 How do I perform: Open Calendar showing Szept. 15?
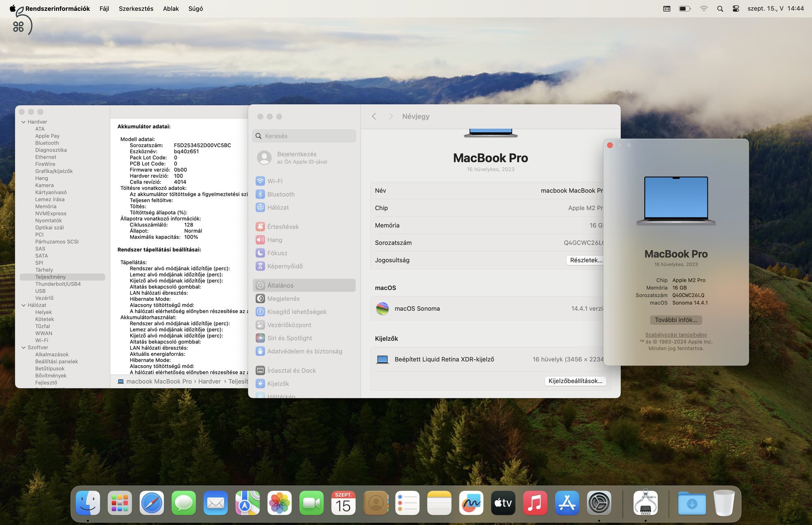click(x=344, y=503)
